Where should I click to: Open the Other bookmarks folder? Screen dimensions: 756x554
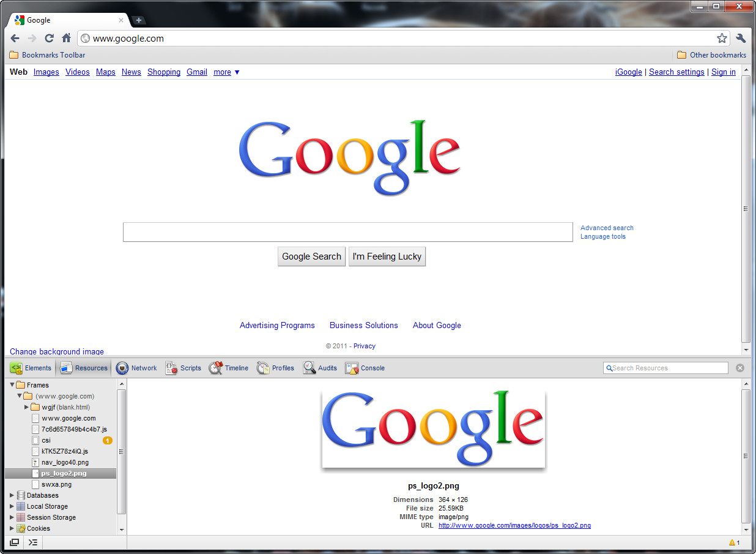tap(711, 55)
